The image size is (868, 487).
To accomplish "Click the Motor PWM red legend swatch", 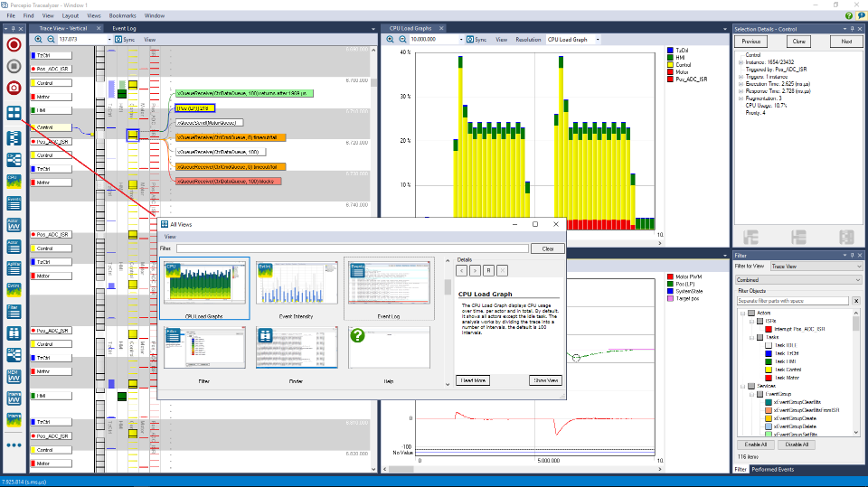I will (670, 276).
